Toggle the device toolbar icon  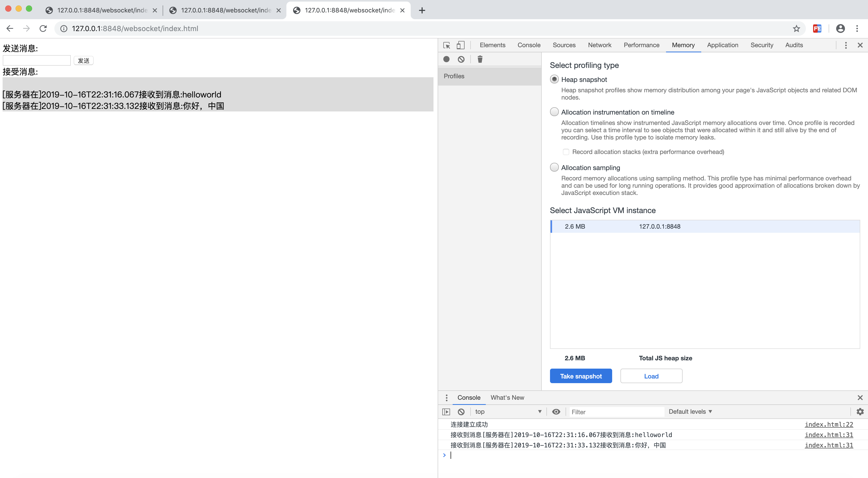coord(460,45)
